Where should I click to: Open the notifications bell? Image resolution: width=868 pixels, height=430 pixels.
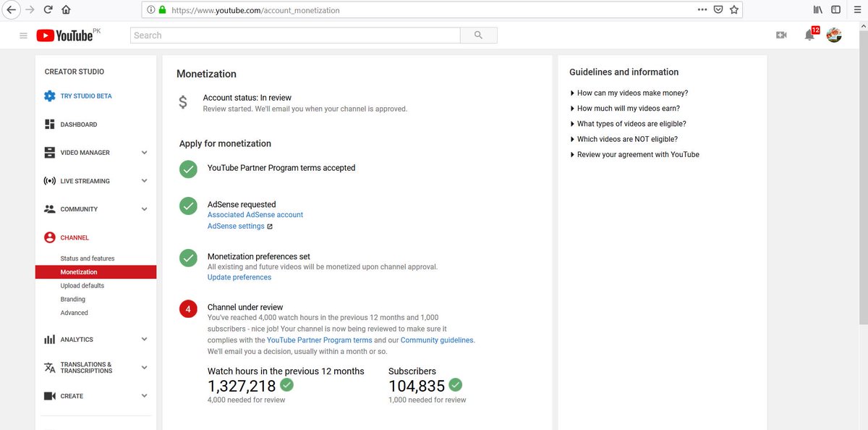[x=809, y=35]
